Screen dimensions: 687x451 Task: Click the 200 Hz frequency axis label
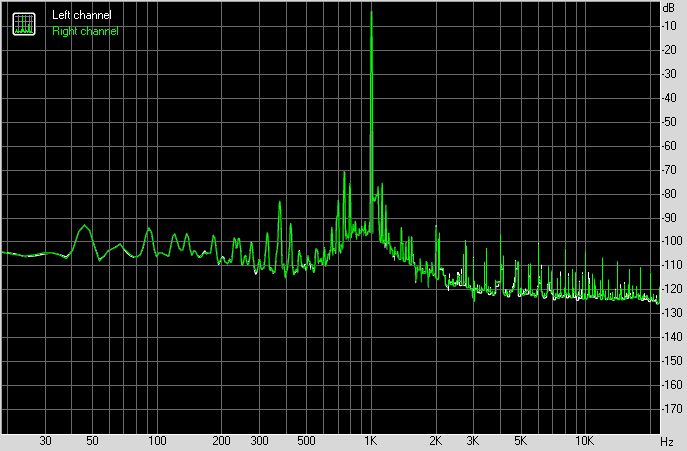221,440
